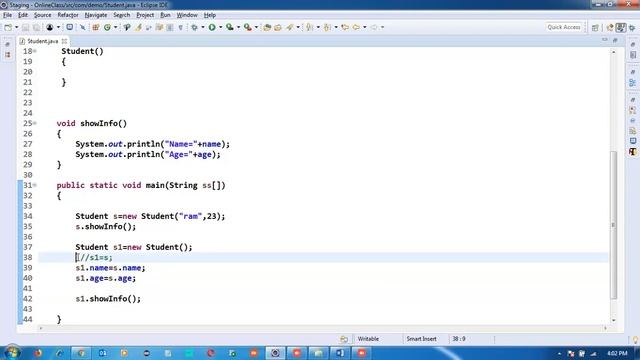
Task: Click the Quick Access search field
Action: pyautogui.click(x=564, y=27)
